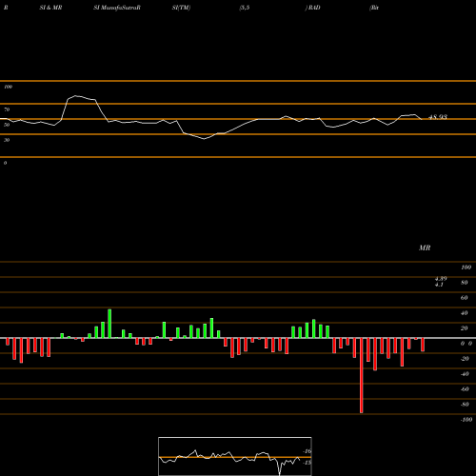Select the '-20' label on MR axis
The height and width of the screenshot is (476, 476).
[465, 359]
